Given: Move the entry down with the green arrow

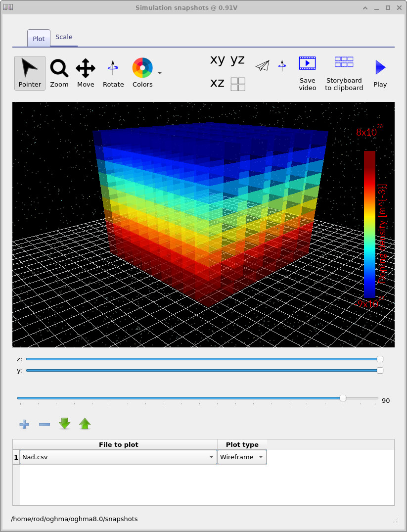Looking at the screenshot, I should [x=64, y=424].
